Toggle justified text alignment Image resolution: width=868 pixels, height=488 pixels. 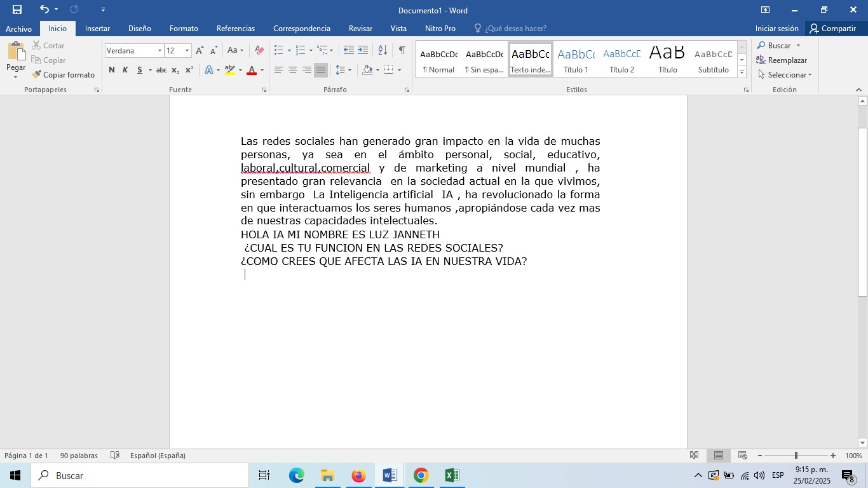coord(321,70)
